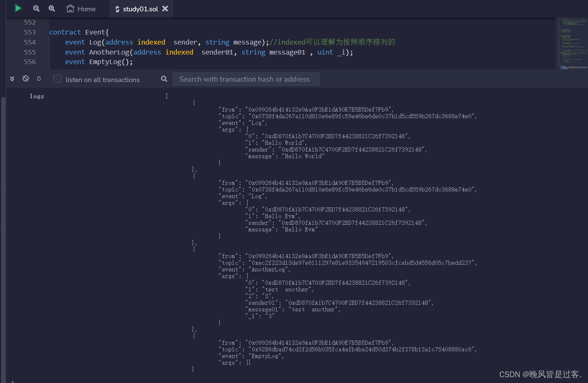Switch to the study01.sol tab
The image size is (588, 383).
tap(140, 9)
